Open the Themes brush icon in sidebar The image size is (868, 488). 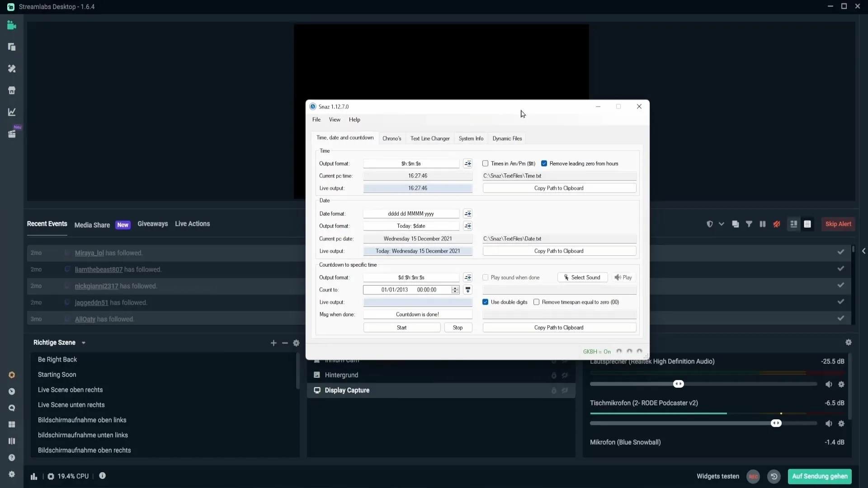(x=12, y=69)
